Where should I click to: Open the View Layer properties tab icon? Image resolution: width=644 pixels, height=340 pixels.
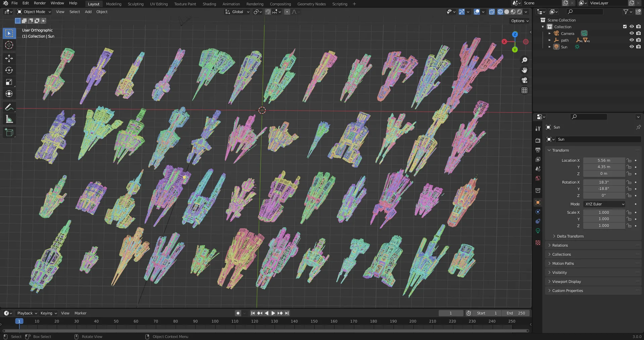tap(538, 159)
